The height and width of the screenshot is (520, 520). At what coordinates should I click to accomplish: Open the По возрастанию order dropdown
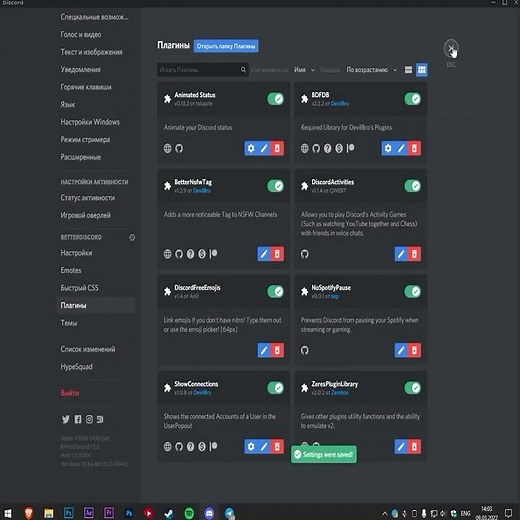point(371,70)
